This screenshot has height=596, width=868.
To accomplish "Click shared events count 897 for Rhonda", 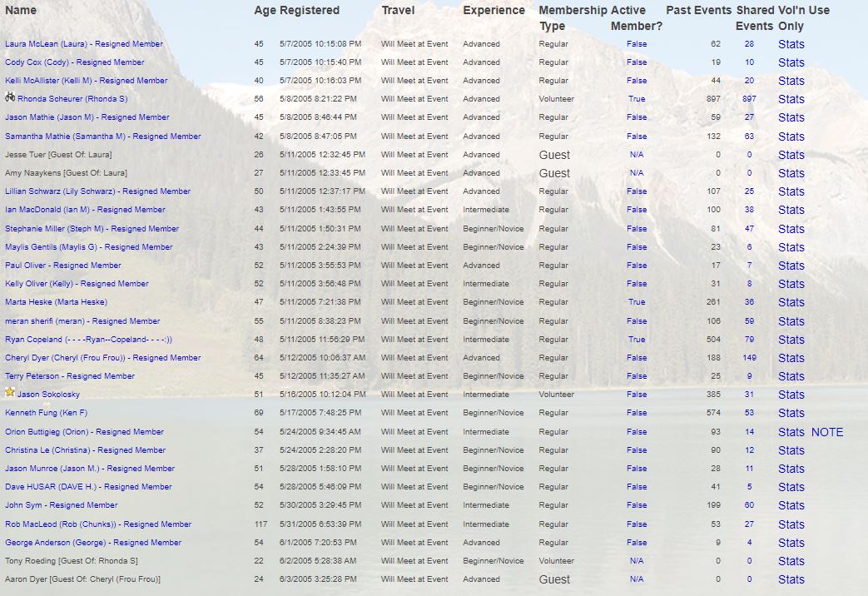I will click(749, 99).
